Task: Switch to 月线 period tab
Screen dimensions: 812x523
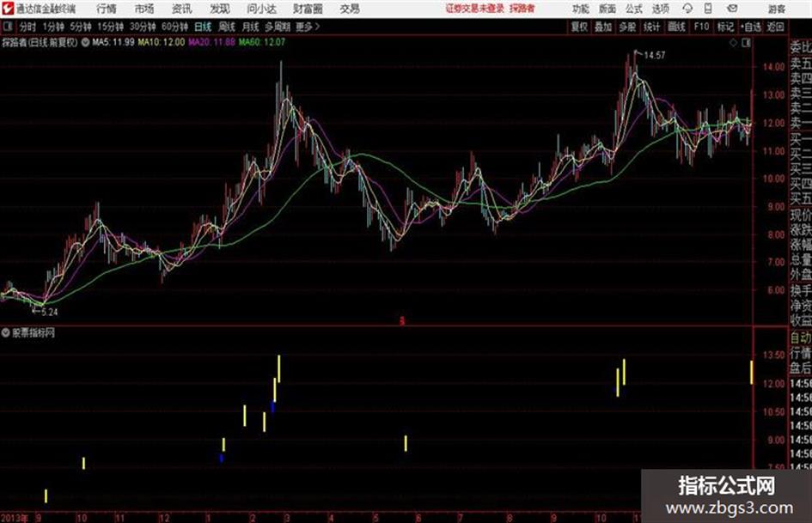Action: coord(251,27)
